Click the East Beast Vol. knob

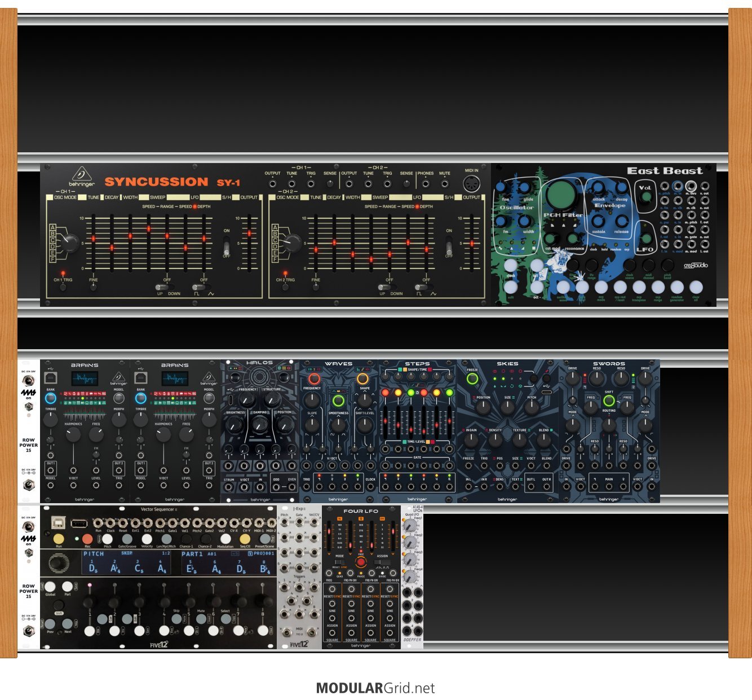click(645, 198)
